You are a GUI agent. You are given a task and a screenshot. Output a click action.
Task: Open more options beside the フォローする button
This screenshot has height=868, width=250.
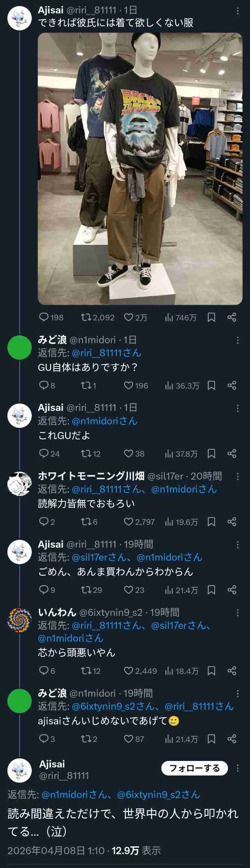237,768
